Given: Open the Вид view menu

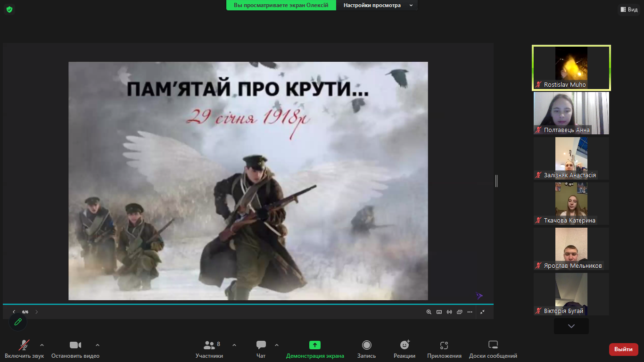Looking at the screenshot, I should tap(629, 9).
